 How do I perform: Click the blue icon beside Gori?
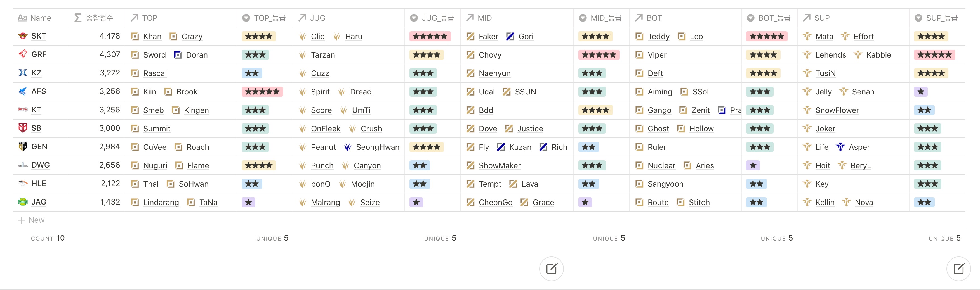click(510, 37)
